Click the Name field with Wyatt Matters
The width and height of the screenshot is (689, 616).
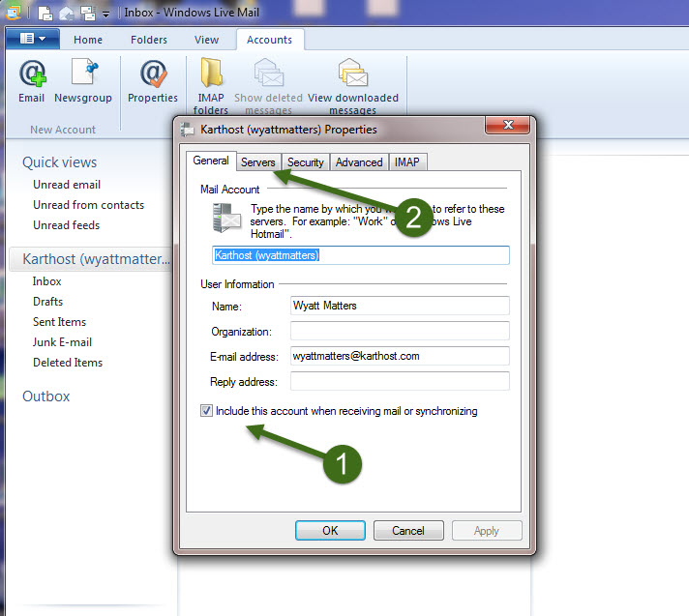400,306
